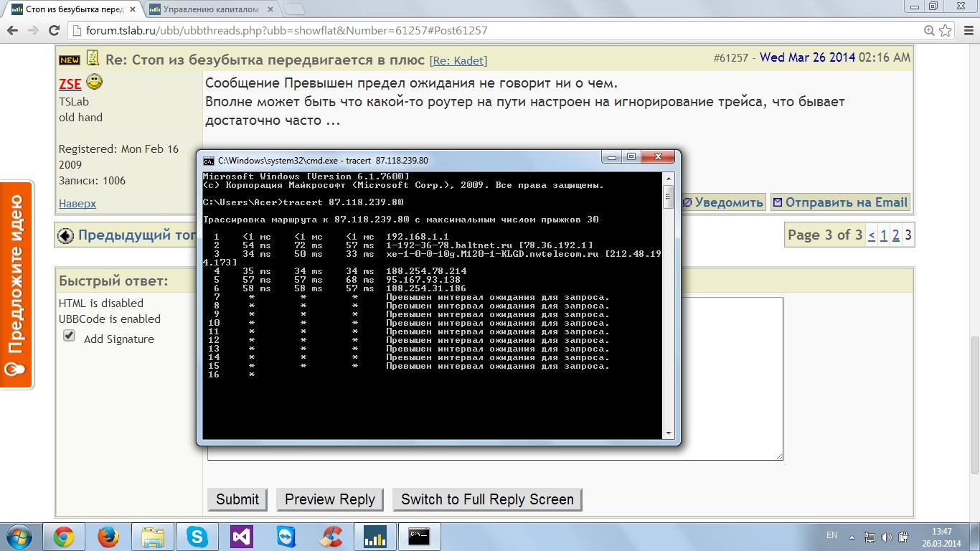The height and width of the screenshot is (551, 980).
Task: Go to page 2 of the thread
Action: 896,235
